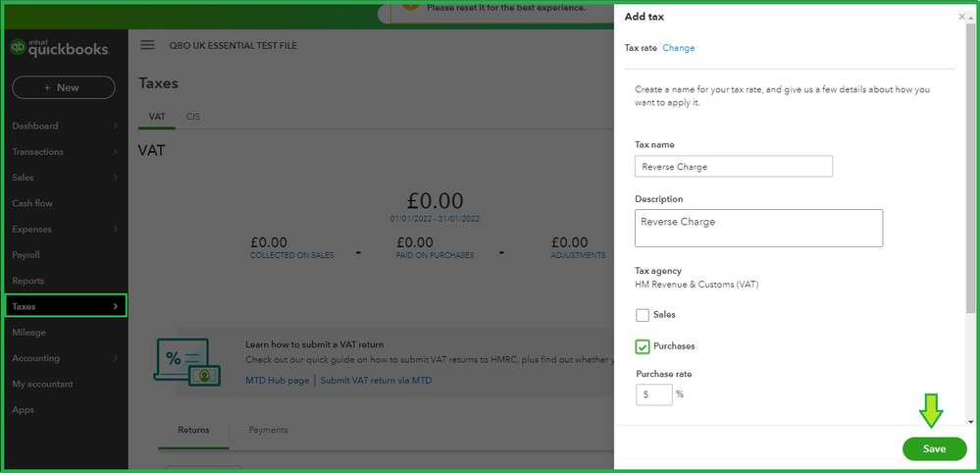
Task: Enable the Sales checkbox
Action: click(x=643, y=315)
